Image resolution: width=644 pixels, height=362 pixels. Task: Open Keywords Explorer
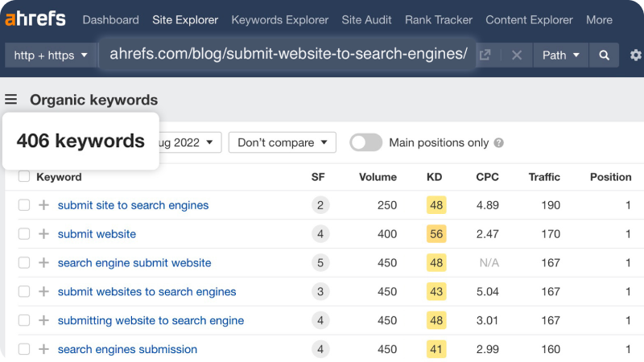[279, 19]
